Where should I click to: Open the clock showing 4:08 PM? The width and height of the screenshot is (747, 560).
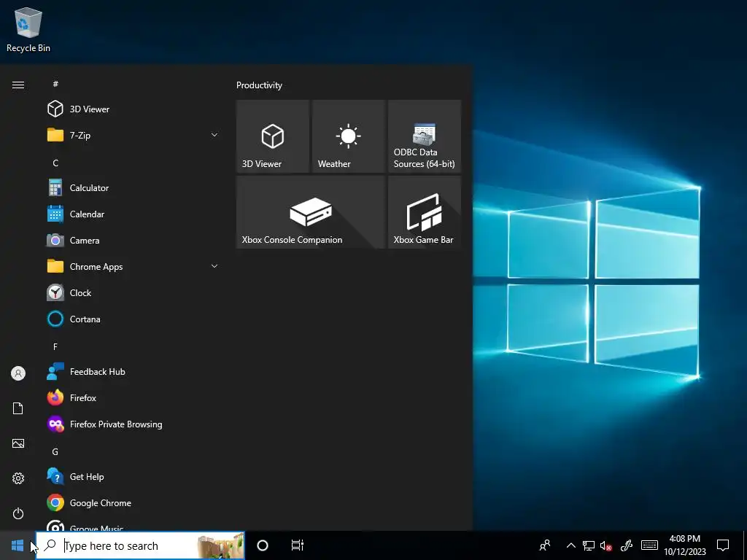tap(684, 545)
